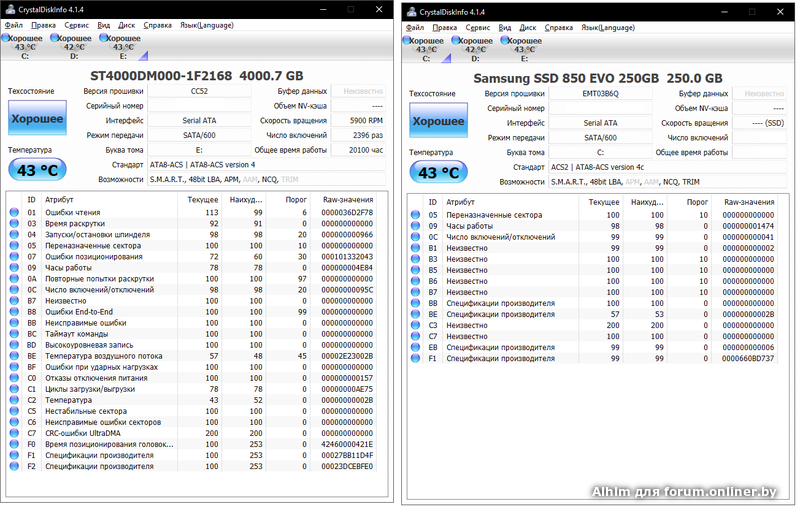Click rotation speed field 5900 RPM
The width and height of the screenshot is (800, 515).
click(358, 120)
